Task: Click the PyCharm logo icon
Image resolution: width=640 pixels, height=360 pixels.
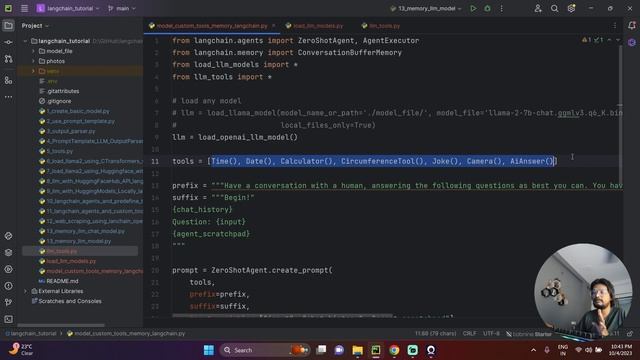Action: click(x=8, y=8)
